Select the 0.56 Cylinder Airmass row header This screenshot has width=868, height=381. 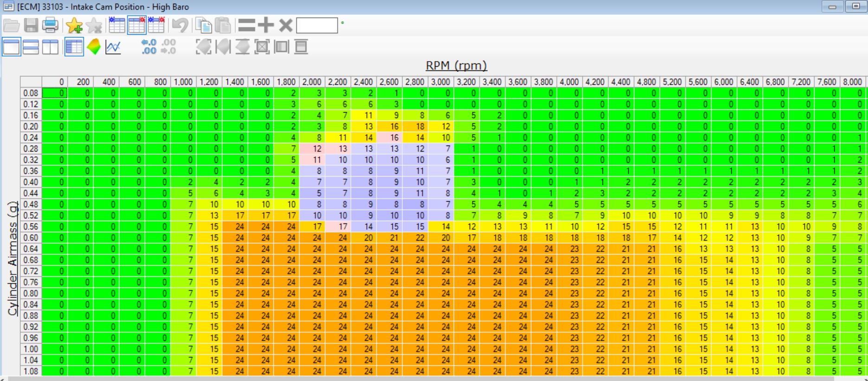point(31,227)
